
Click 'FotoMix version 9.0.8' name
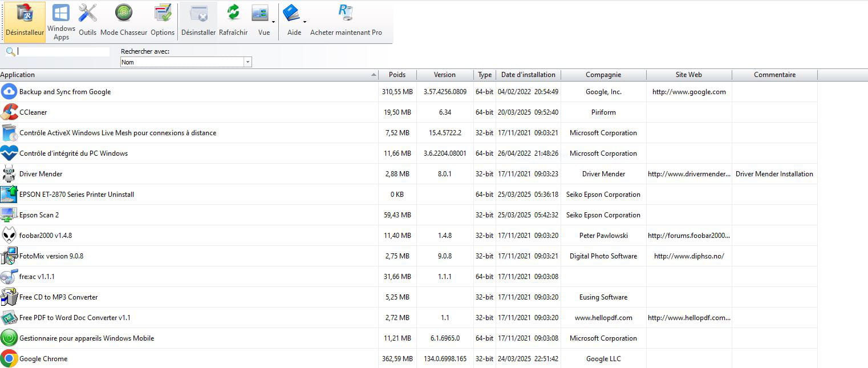51,256
